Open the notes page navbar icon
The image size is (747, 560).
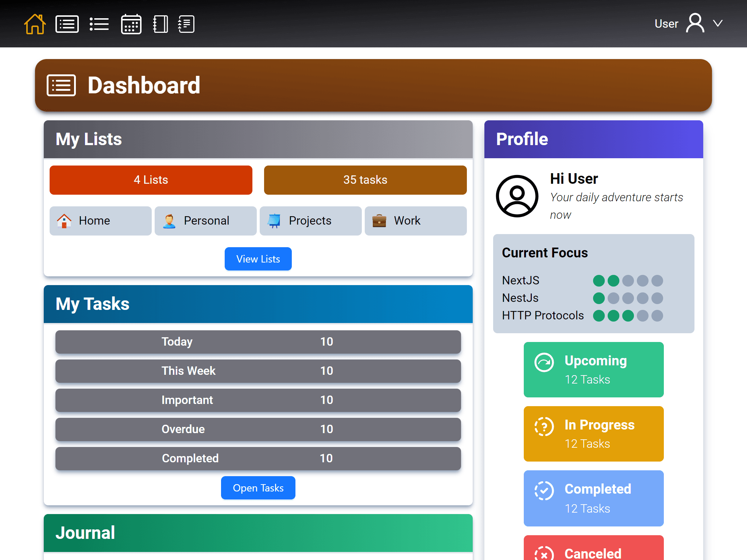[x=186, y=24]
